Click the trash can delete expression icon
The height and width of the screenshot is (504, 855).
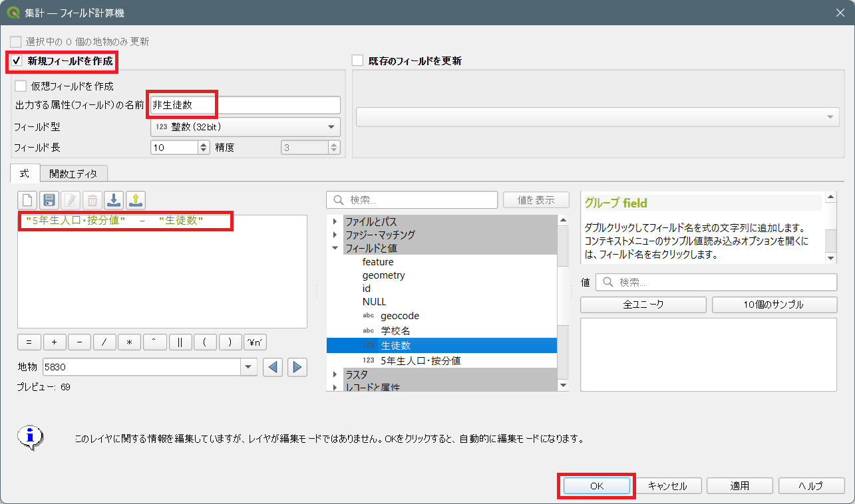coord(92,200)
